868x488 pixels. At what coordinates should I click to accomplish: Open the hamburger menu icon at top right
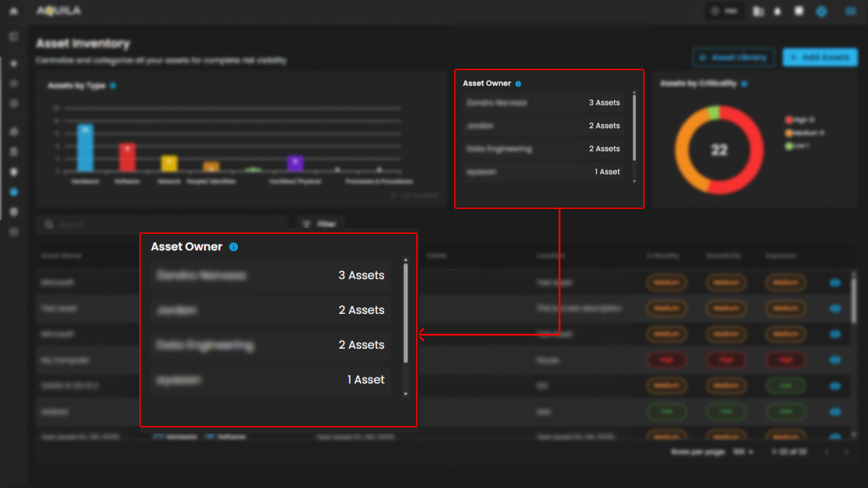point(850,11)
